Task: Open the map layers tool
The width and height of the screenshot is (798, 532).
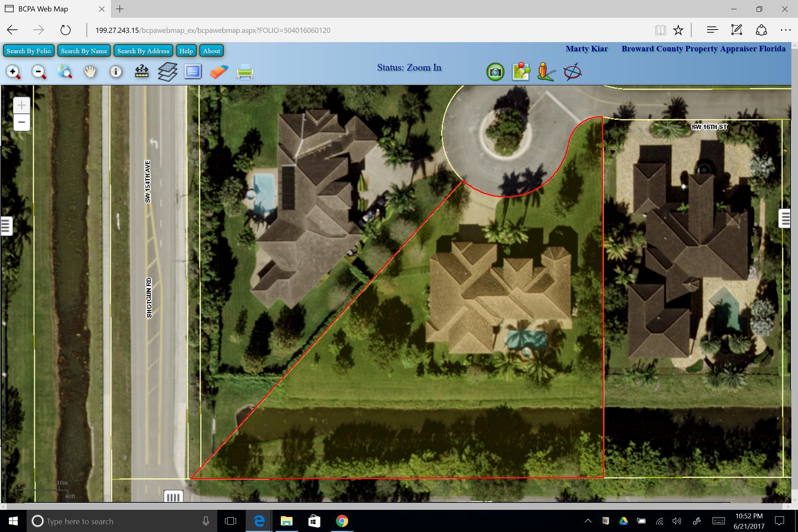Action: (167, 72)
